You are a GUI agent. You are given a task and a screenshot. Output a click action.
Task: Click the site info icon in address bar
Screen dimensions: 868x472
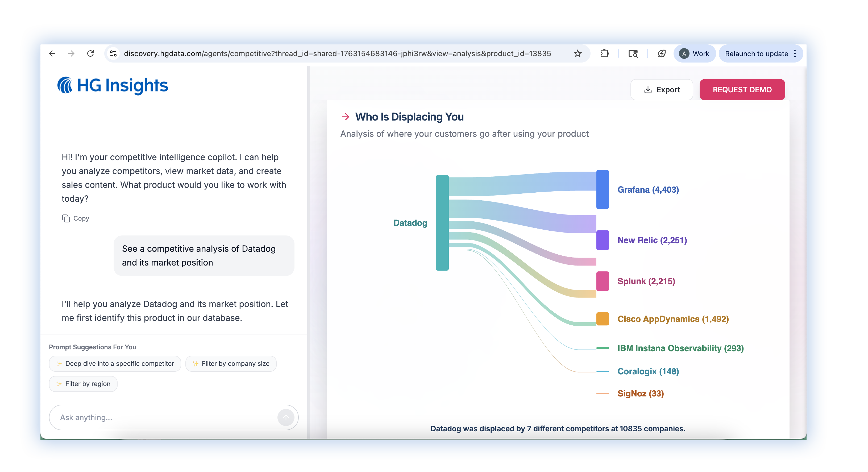[114, 53]
